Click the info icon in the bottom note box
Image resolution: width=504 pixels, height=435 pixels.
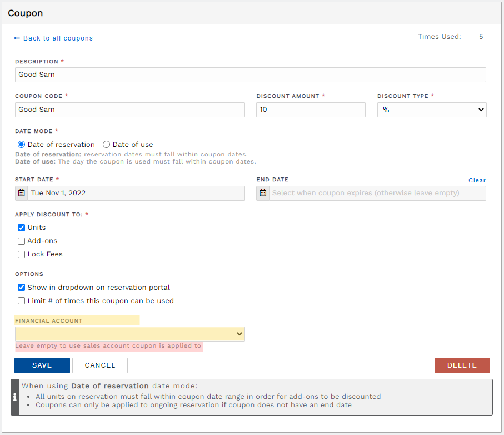[x=14, y=397]
